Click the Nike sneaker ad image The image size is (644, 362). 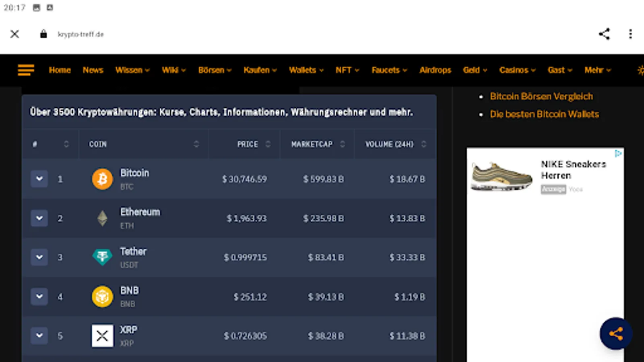click(502, 176)
